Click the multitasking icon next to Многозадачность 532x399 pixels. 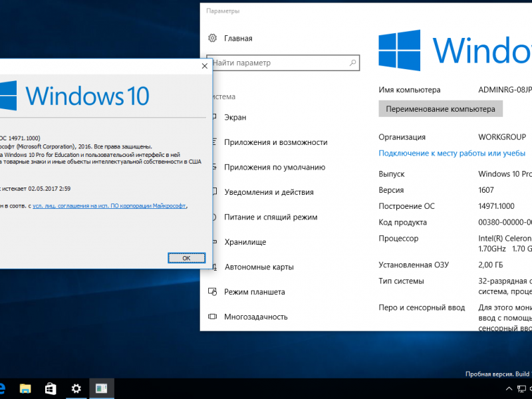[212, 317]
